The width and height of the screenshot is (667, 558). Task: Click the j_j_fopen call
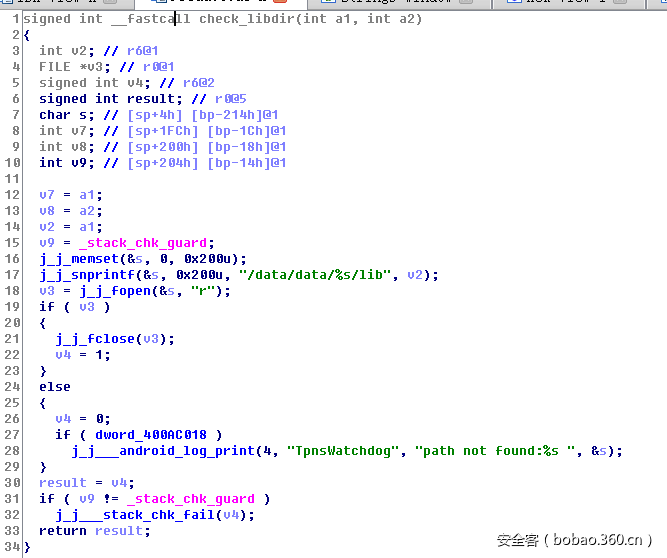115,291
